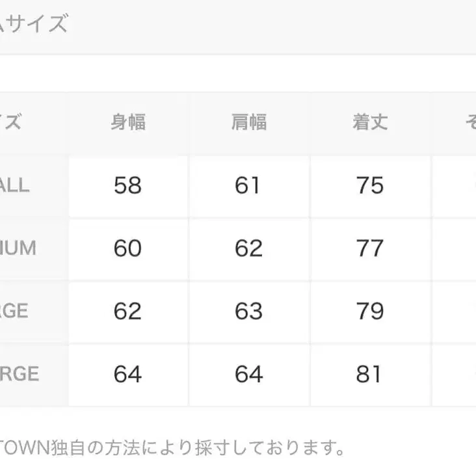The image size is (476, 476).
Task: Click the 肩幅 column header
Action: [x=249, y=122]
